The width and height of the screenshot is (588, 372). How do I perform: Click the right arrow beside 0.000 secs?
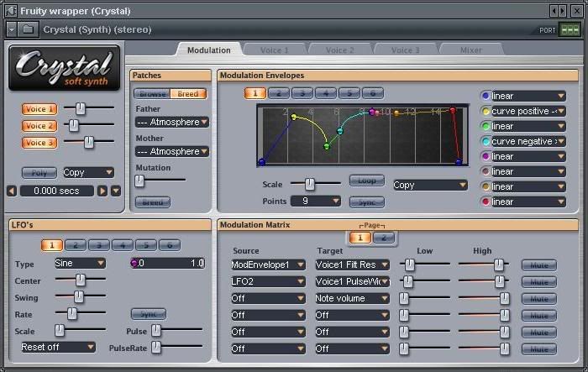pos(102,191)
